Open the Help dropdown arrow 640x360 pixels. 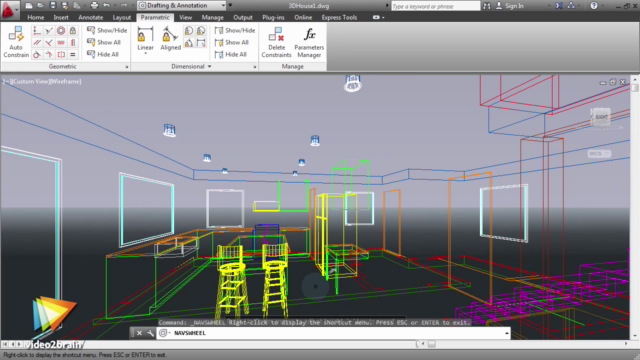click(603, 6)
